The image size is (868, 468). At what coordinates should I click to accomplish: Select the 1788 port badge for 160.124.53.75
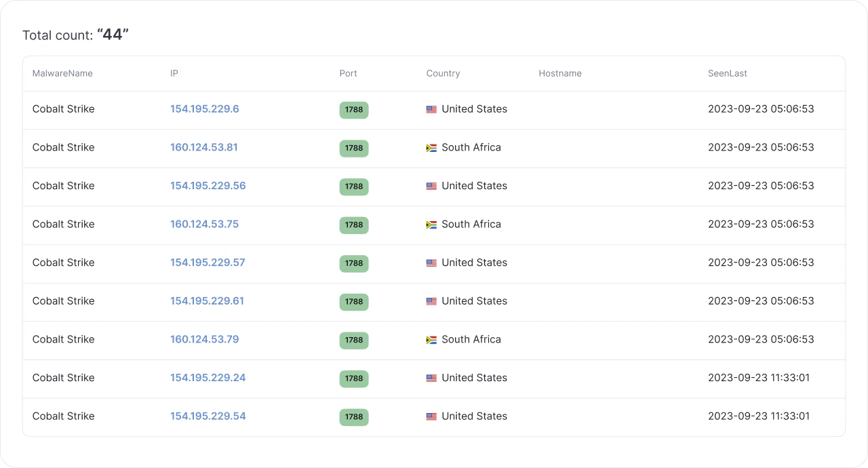353,225
